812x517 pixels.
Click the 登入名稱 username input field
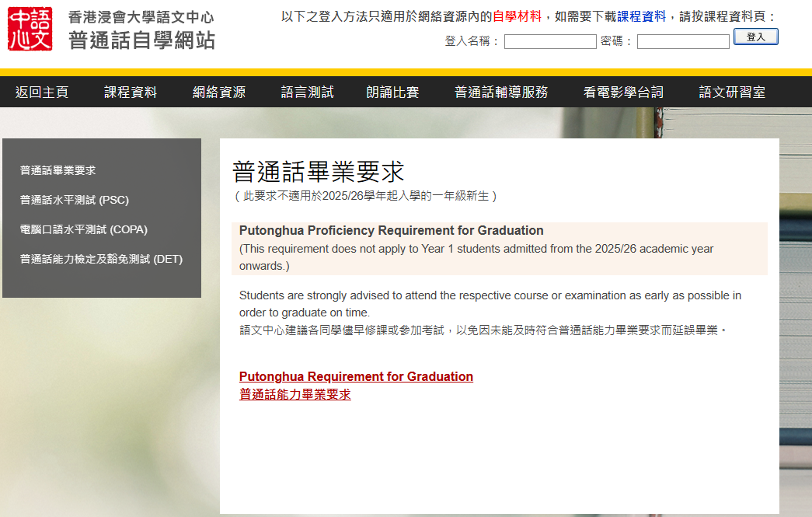click(x=549, y=42)
